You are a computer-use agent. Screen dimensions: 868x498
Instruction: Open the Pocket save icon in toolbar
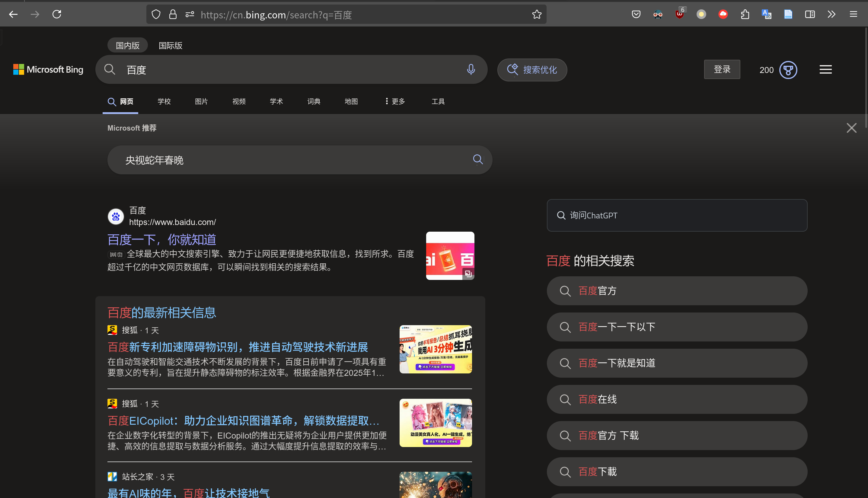tap(636, 14)
